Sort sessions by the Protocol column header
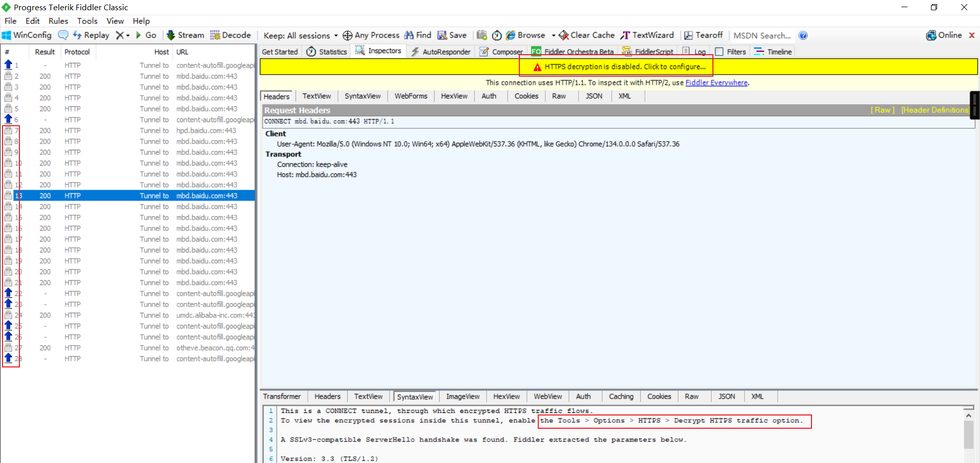Viewport: 980px width, 463px height. point(77,52)
